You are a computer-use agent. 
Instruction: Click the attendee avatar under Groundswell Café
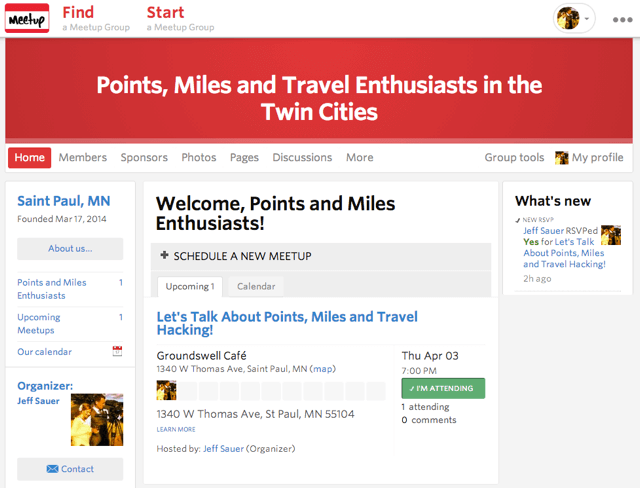point(167,390)
